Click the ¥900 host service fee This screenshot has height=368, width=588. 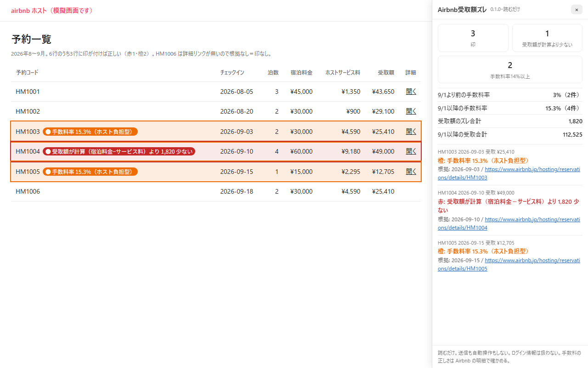(x=353, y=111)
